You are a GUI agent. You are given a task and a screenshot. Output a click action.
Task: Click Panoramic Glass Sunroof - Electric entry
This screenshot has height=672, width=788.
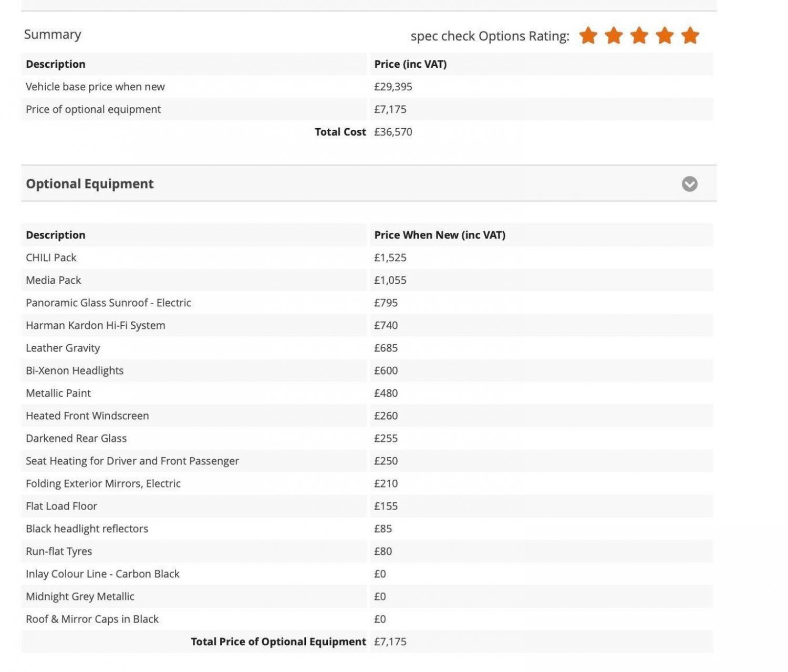pyautogui.click(x=108, y=303)
